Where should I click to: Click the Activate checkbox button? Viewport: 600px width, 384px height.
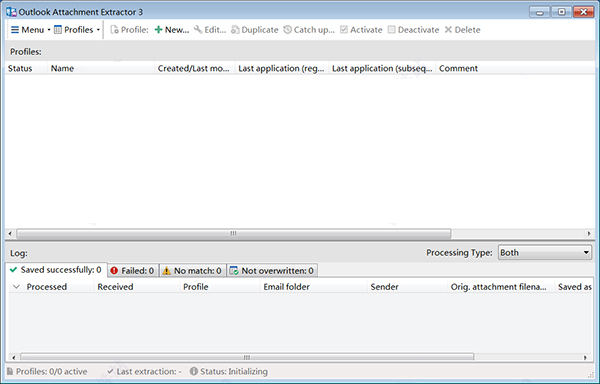361,30
